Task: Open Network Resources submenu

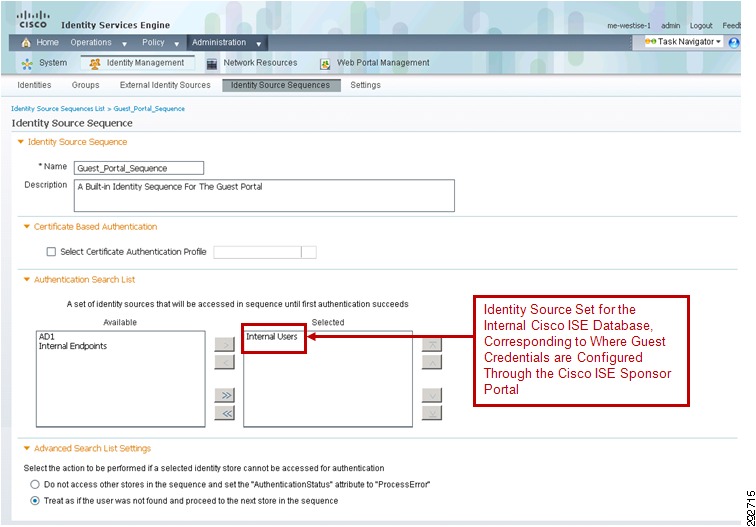Action: click(260, 63)
